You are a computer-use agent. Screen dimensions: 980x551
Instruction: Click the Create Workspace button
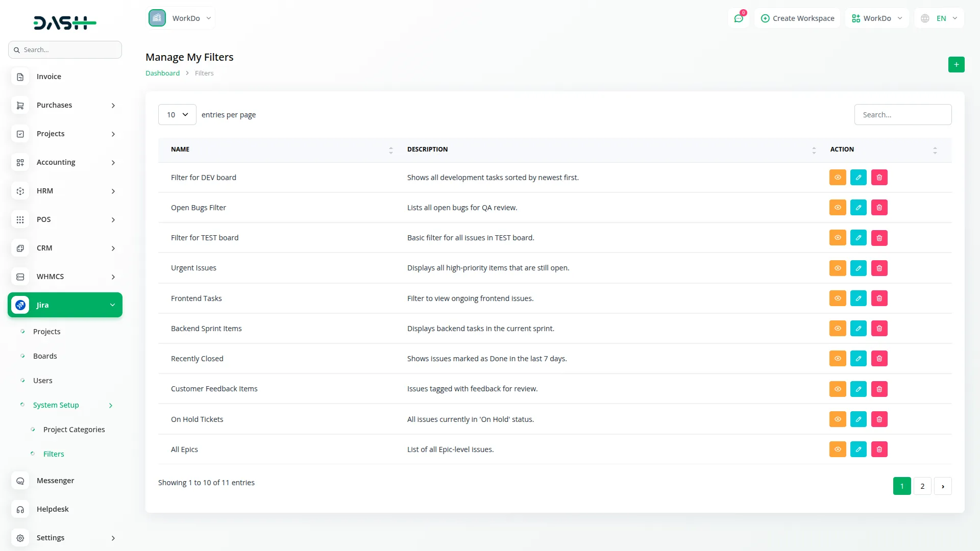797,18
